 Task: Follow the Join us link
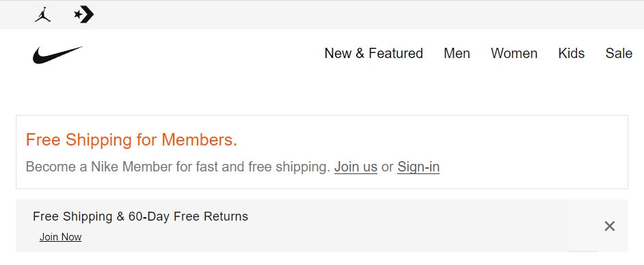355,167
